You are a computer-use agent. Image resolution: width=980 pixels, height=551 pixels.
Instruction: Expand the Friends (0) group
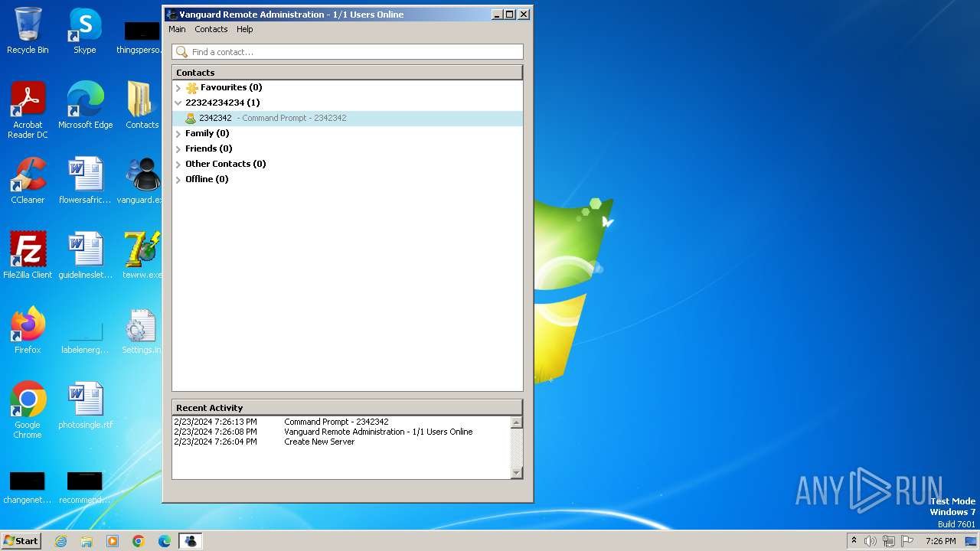click(178, 149)
